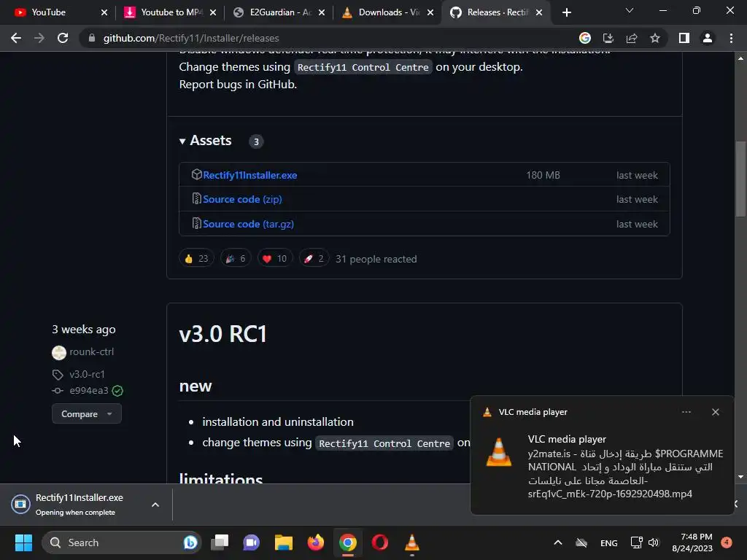
Task: Toggle the browser side panel icon
Action: pos(684,38)
